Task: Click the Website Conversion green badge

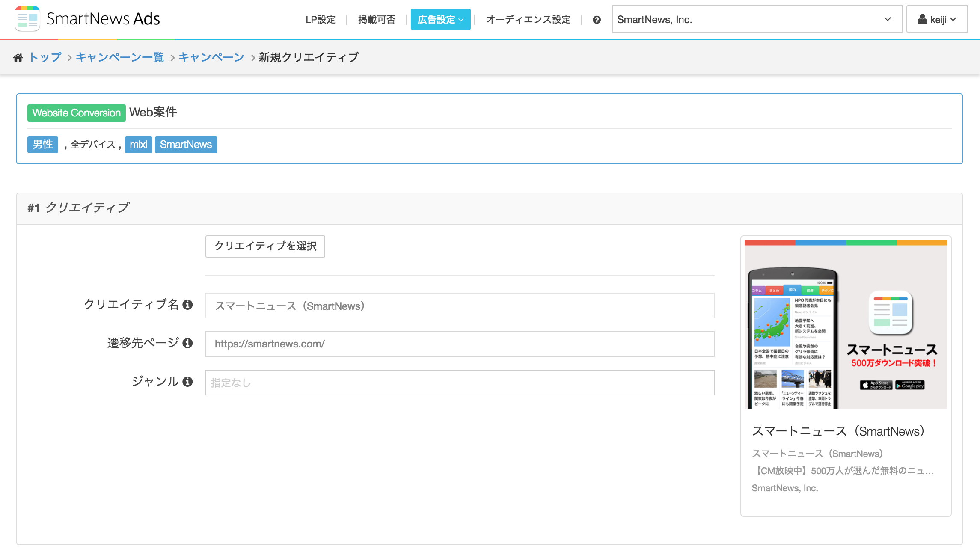Action: point(77,113)
